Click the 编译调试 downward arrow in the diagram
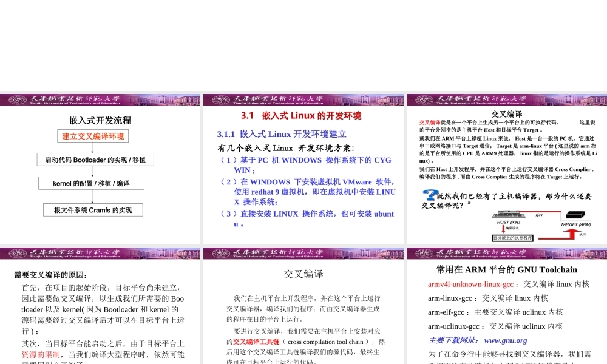 pyautogui.click(x=503, y=229)
